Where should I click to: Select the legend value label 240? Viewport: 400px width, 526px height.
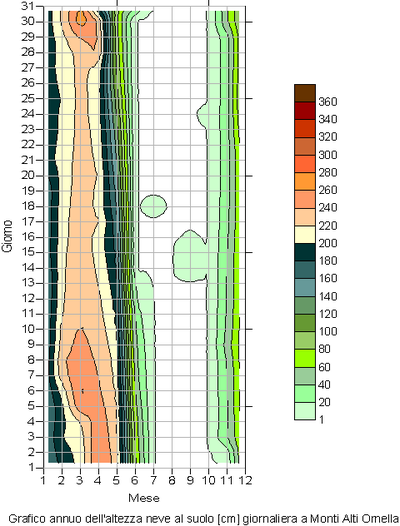pos(328,208)
